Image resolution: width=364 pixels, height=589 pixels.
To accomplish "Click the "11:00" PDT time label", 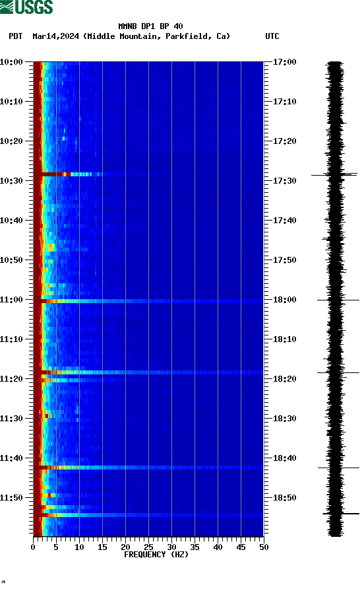I will point(11,299).
